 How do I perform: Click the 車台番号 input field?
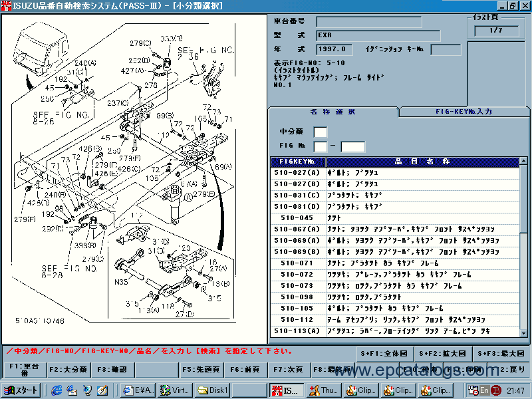coord(369,22)
